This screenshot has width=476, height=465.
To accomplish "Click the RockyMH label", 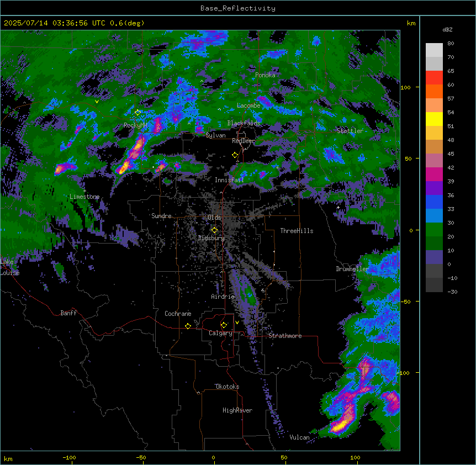I will pos(135,125).
